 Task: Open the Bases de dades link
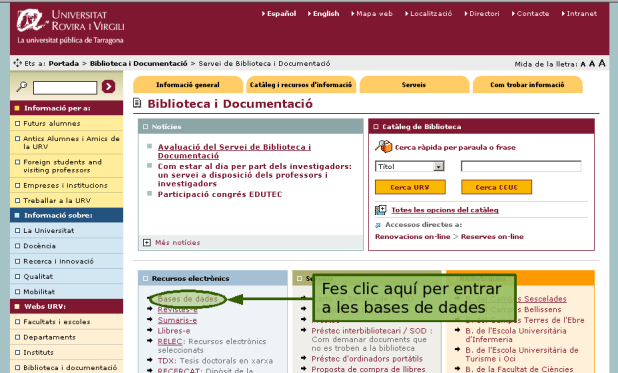188,299
